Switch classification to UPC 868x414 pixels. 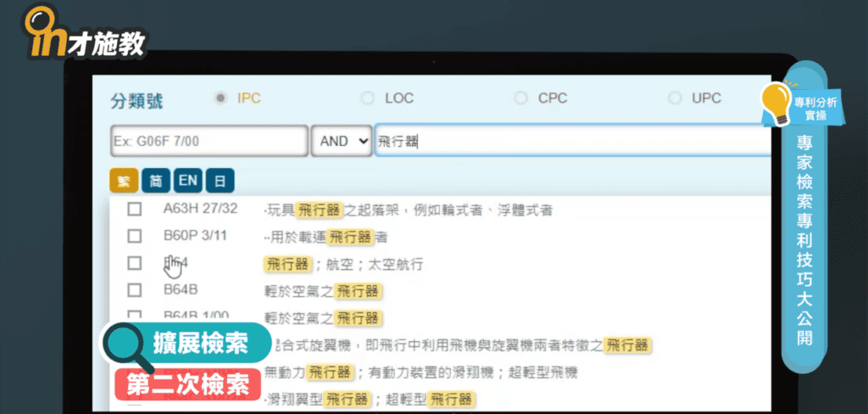point(675,98)
